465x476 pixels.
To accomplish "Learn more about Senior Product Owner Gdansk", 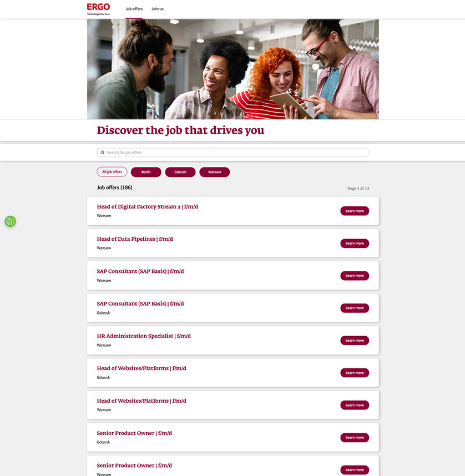I will 355,438.
